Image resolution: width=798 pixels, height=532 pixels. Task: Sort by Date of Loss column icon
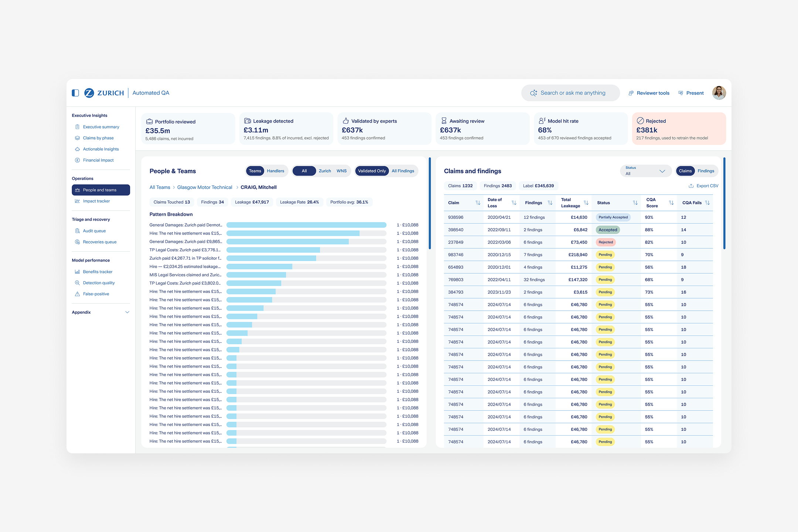click(514, 203)
